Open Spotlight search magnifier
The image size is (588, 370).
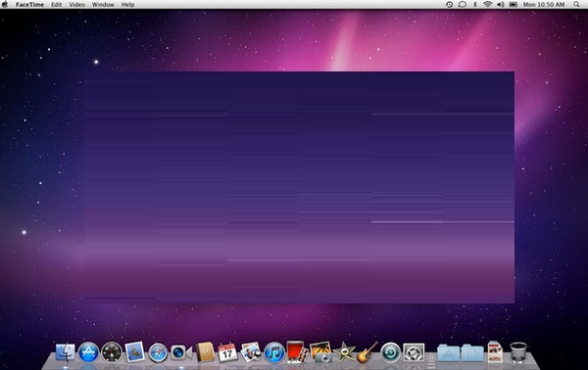click(576, 5)
